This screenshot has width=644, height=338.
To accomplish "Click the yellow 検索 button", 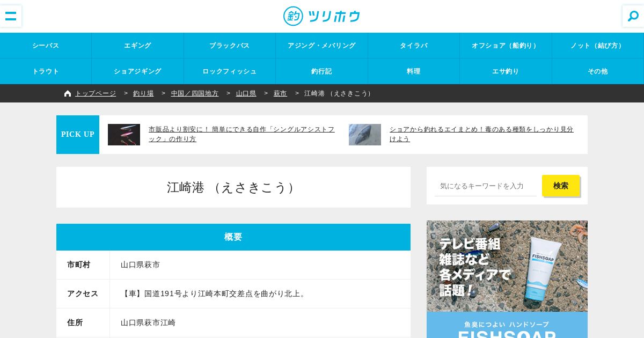I will point(561,186).
